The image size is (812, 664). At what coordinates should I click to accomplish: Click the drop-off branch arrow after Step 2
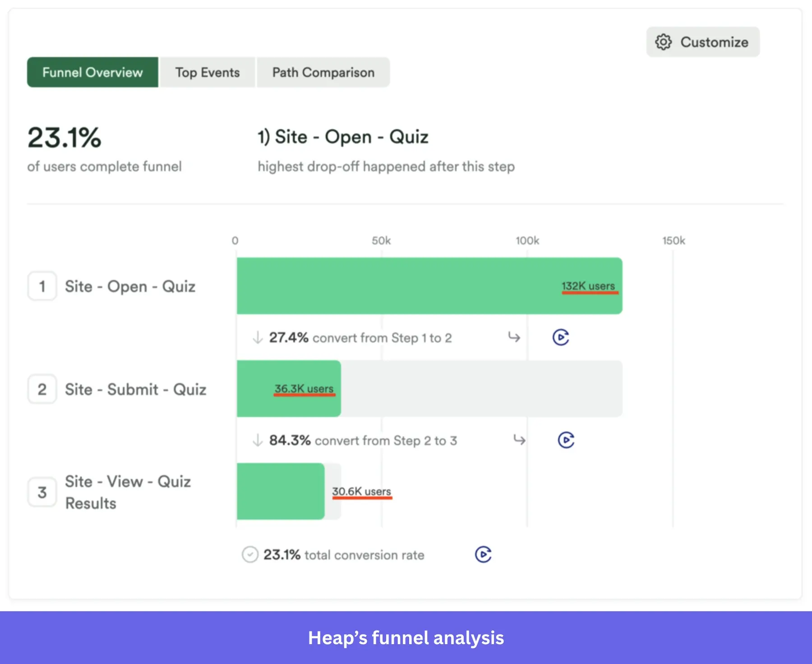[x=519, y=440]
